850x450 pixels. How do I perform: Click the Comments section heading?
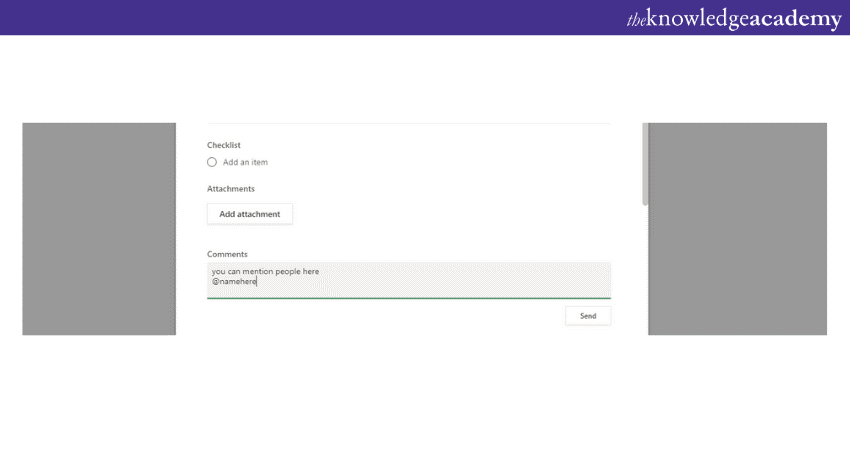click(227, 254)
